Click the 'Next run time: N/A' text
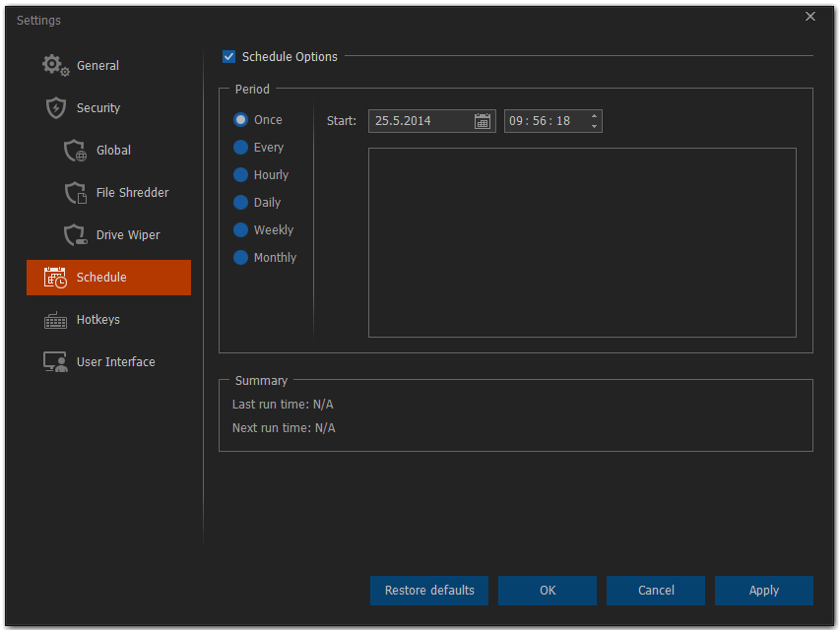 [x=284, y=428]
